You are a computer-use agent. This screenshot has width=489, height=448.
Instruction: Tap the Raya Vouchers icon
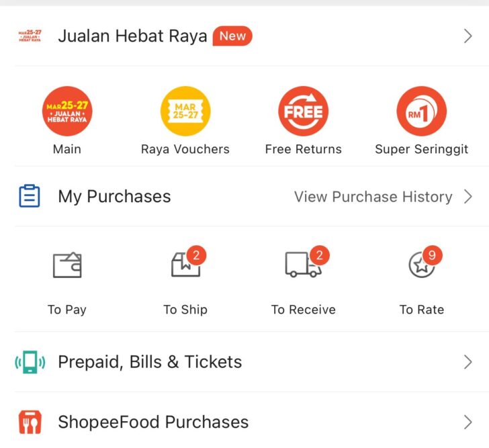tap(185, 111)
